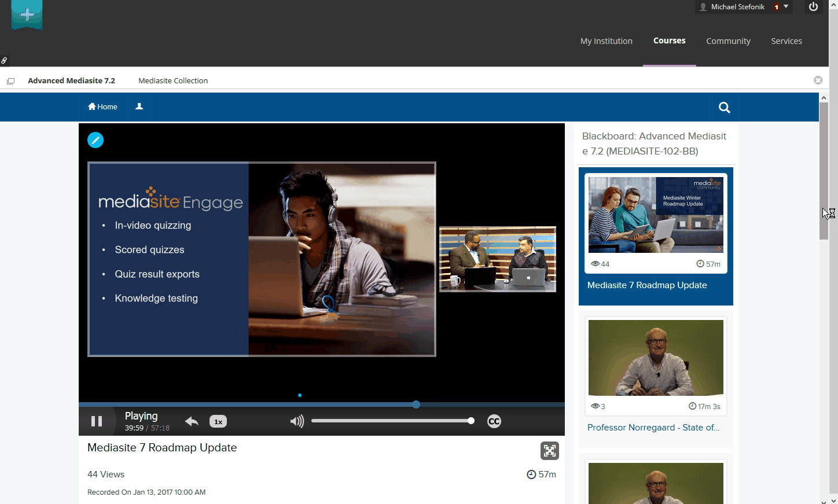Screen dimensions: 838x504
Task: Click the power logout icon
Action: (x=813, y=6)
